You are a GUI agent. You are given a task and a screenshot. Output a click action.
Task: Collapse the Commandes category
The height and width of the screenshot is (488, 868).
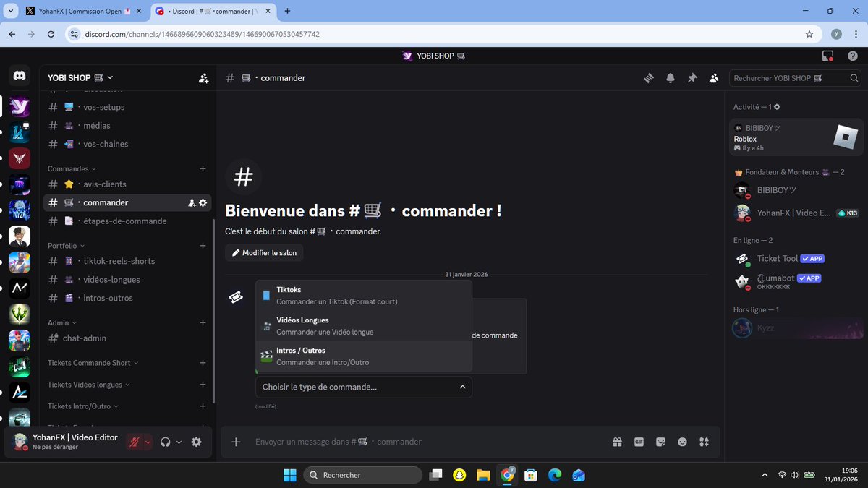[69, 168]
